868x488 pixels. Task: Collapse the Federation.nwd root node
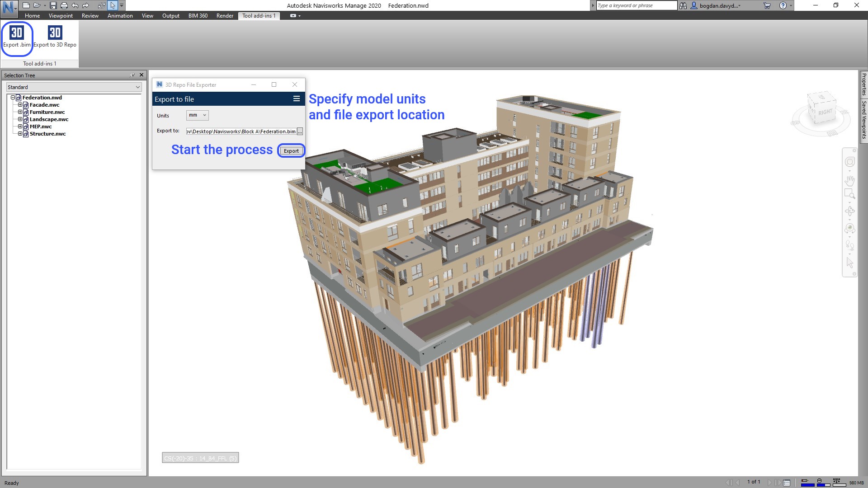coord(13,98)
